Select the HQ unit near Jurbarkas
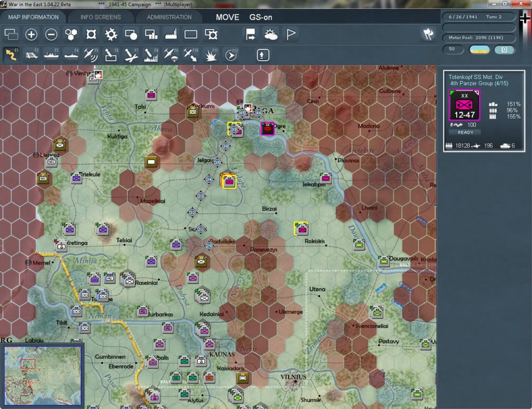The height and width of the screenshot is (409, 532). click(x=143, y=311)
